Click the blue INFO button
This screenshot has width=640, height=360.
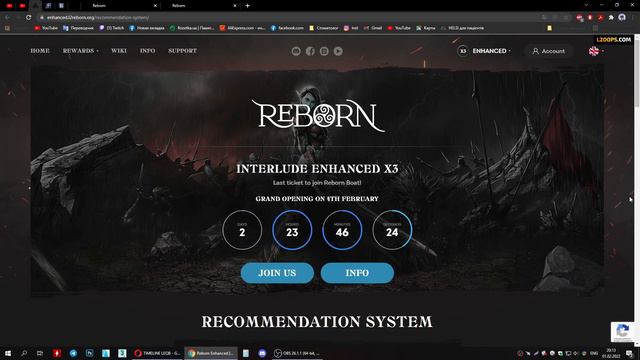[357, 273]
